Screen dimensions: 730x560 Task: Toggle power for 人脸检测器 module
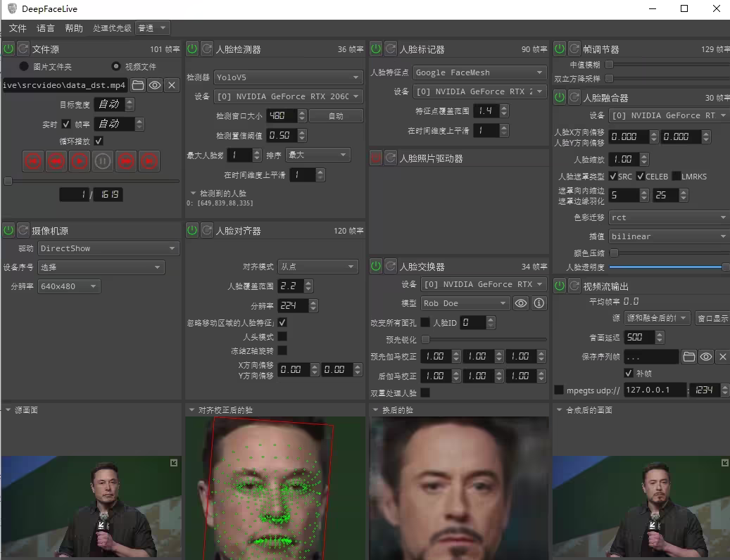[x=192, y=49]
